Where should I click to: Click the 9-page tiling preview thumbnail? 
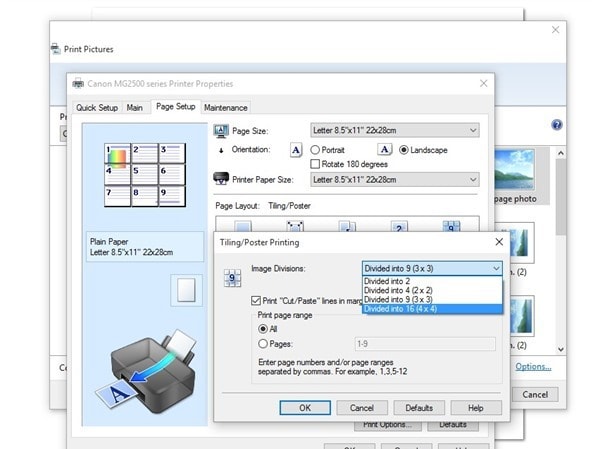coord(145,175)
